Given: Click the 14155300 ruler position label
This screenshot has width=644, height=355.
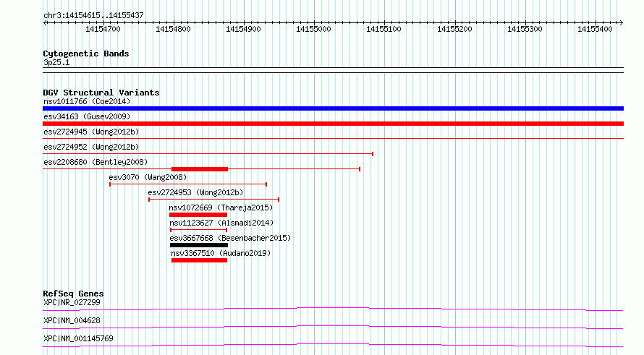Looking at the screenshot, I should coord(525,29).
